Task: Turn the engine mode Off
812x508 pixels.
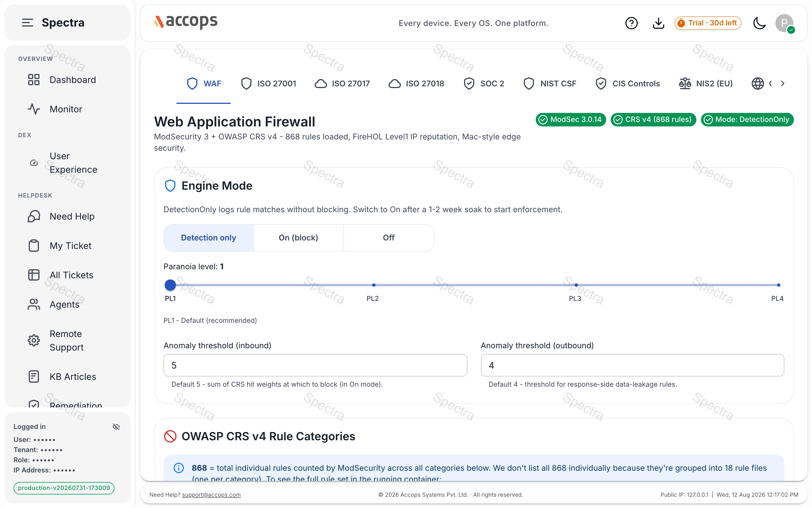Action: (x=389, y=238)
